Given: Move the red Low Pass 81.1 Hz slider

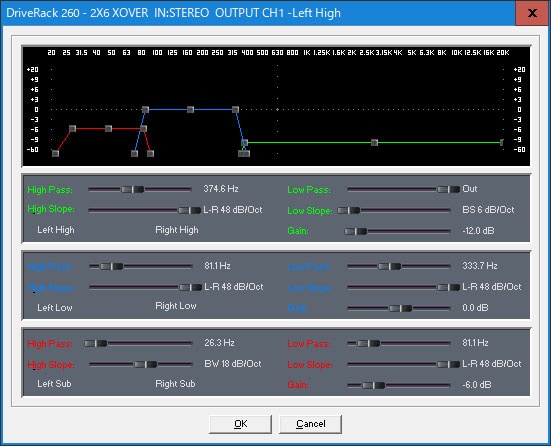Looking at the screenshot, I should 368,343.
